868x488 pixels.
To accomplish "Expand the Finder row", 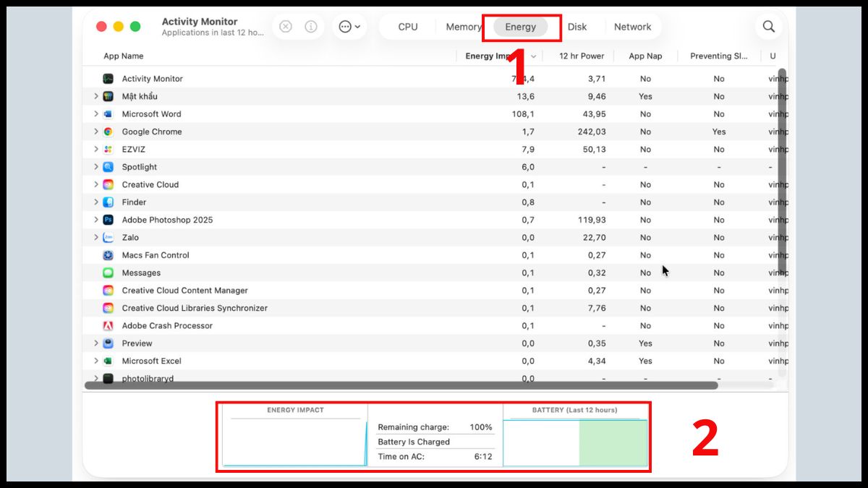I will tap(95, 202).
